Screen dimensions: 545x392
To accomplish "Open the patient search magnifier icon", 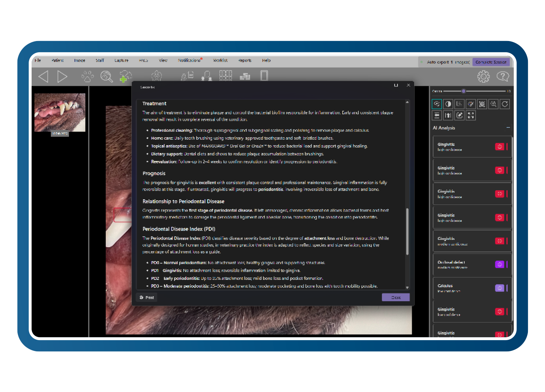I will (x=106, y=76).
